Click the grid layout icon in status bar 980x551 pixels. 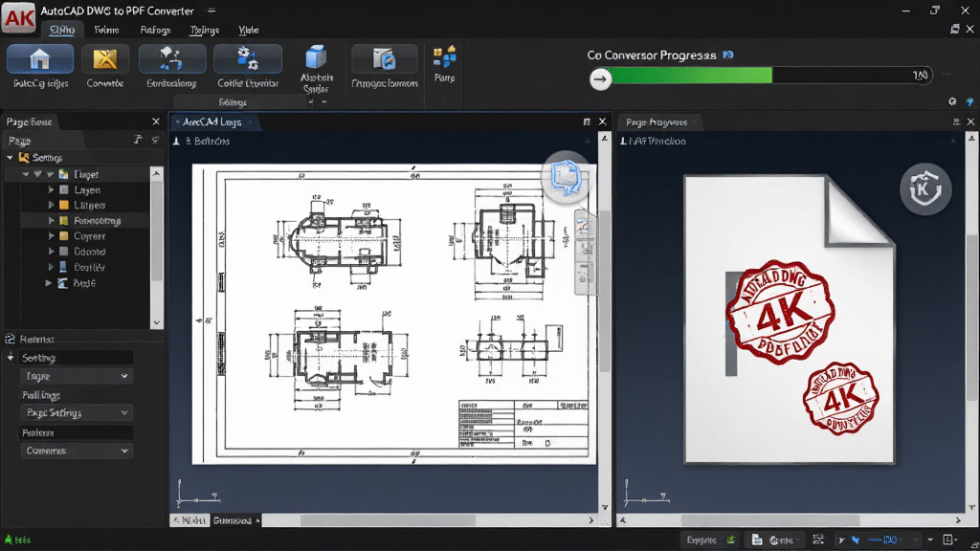[818, 540]
